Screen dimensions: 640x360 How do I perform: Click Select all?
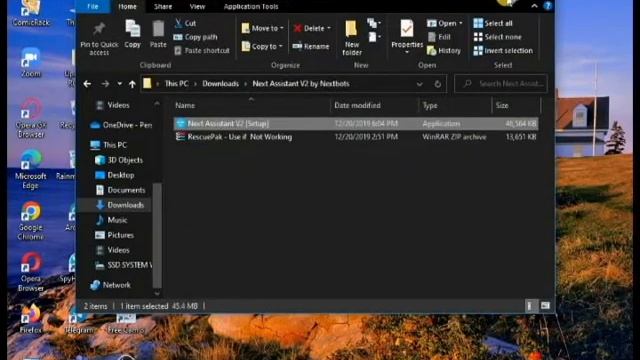[493, 23]
